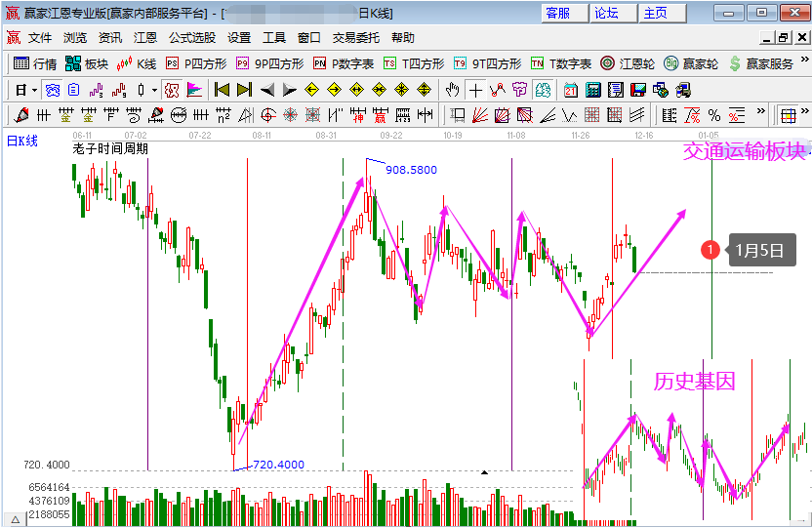The image size is (812, 528).
Task: Expand overflow chevron beside the grid icon
Action: [x=805, y=111]
